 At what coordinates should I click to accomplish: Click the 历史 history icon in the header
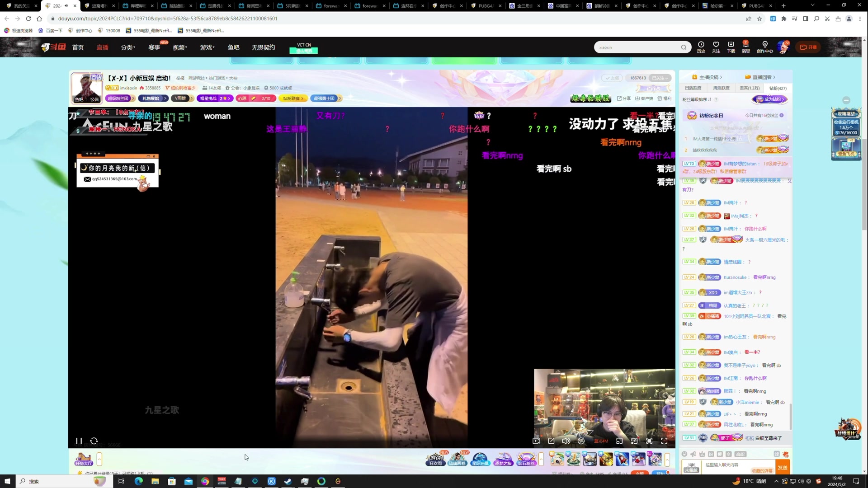coord(701,47)
